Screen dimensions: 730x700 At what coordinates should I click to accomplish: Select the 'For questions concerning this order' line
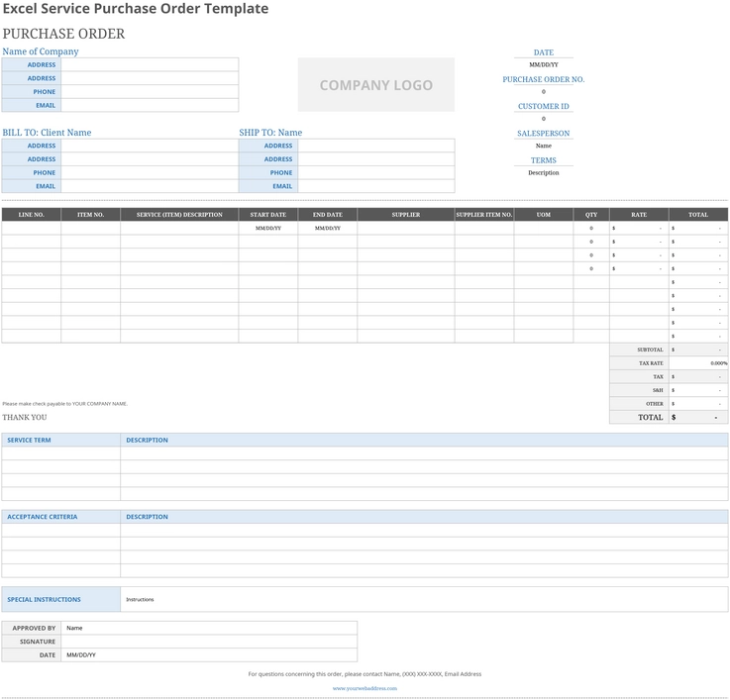pyautogui.click(x=365, y=674)
